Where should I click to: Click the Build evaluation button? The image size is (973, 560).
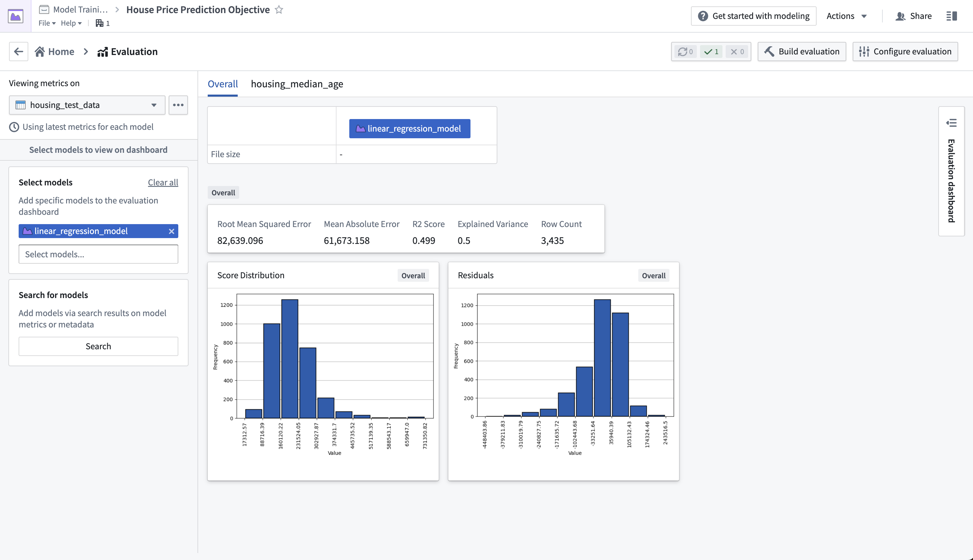(802, 52)
